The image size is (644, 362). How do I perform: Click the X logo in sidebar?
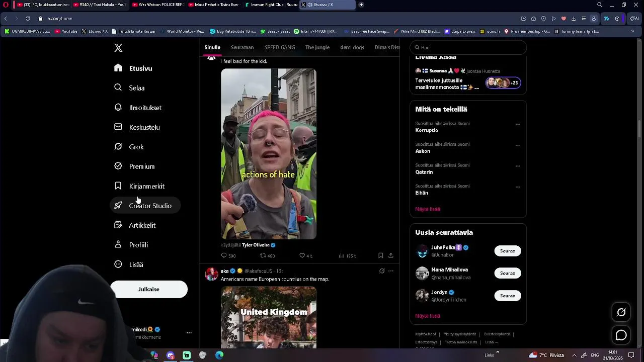point(118,48)
